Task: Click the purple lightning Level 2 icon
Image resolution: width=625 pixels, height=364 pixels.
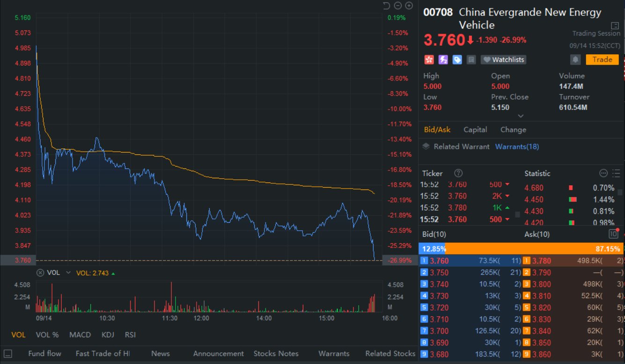Action: pyautogui.click(x=443, y=59)
